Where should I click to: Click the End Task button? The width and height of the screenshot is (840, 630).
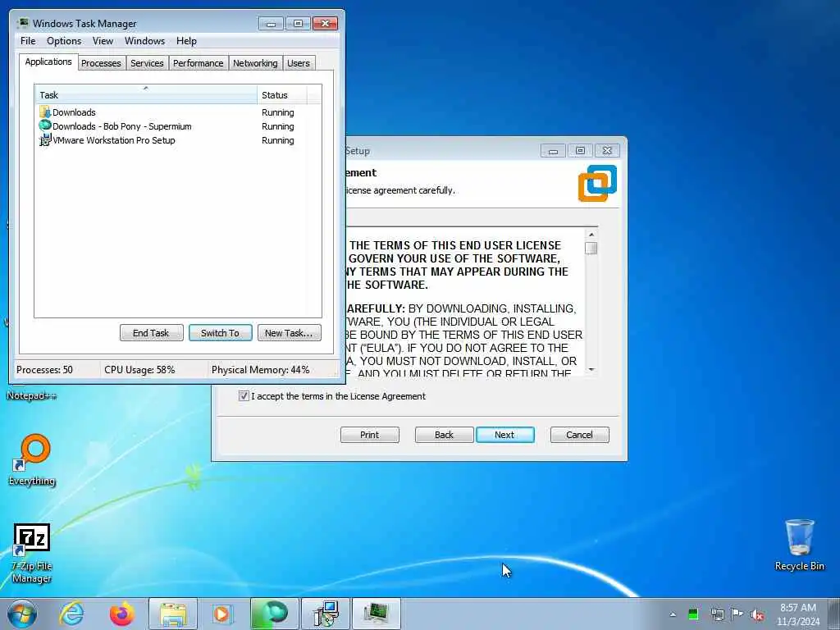click(151, 333)
